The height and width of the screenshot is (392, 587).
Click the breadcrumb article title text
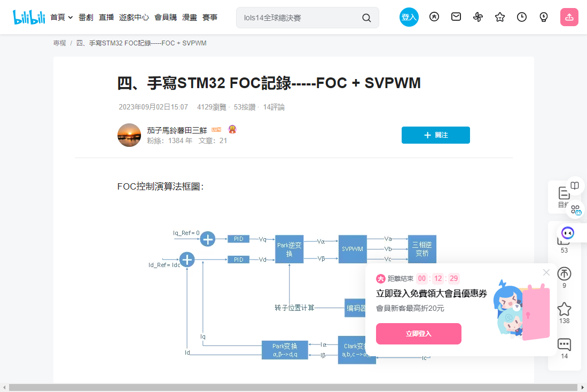click(142, 43)
